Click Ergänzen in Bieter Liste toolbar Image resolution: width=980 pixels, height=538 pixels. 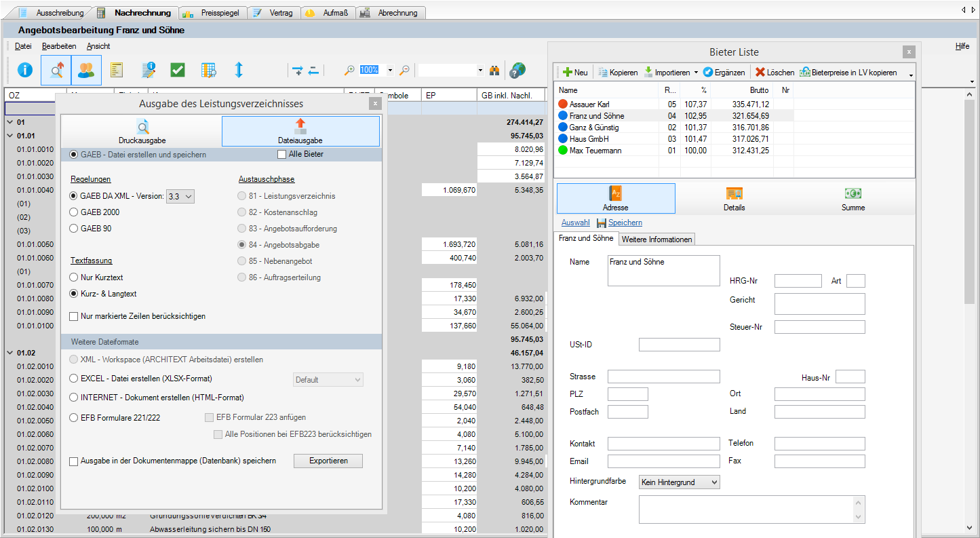tap(724, 72)
